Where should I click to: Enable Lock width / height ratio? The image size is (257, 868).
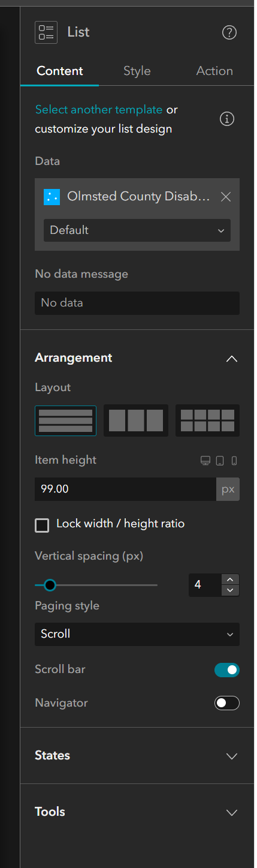(x=42, y=525)
